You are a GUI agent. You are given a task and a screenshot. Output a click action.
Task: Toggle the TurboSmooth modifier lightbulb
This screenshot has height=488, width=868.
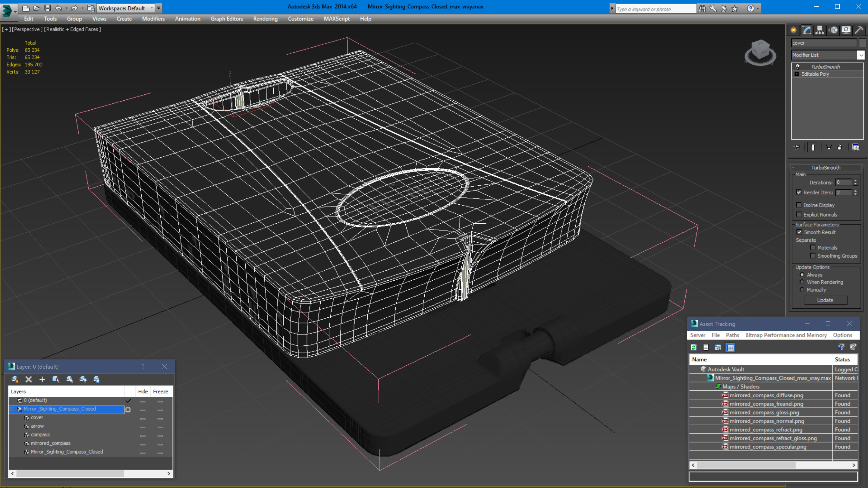coord(797,66)
